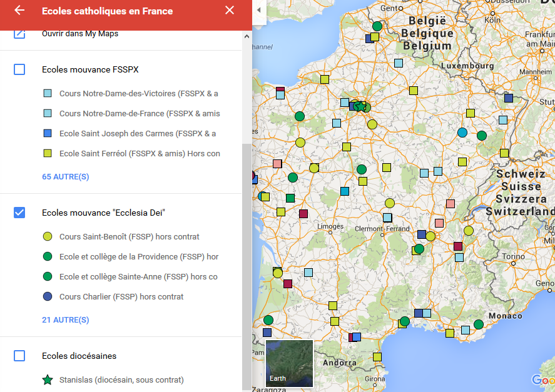Image resolution: width=555 pixels, height=392 pixels.
Task: Click the yellow circle icon for Cours Saint-Benoît
Action: (x=48, y=237)
